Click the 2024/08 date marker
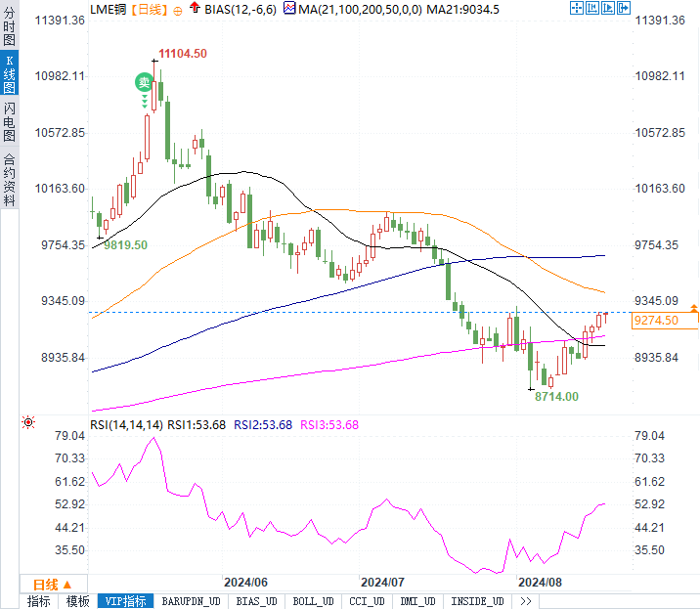Viewport: 700px width, 609px height. point(540,583)
